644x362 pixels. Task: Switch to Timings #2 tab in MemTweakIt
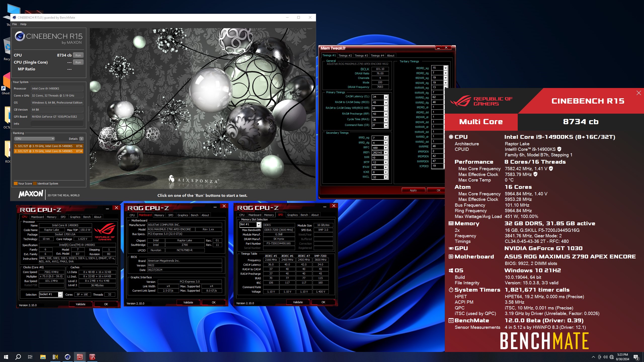345,56
